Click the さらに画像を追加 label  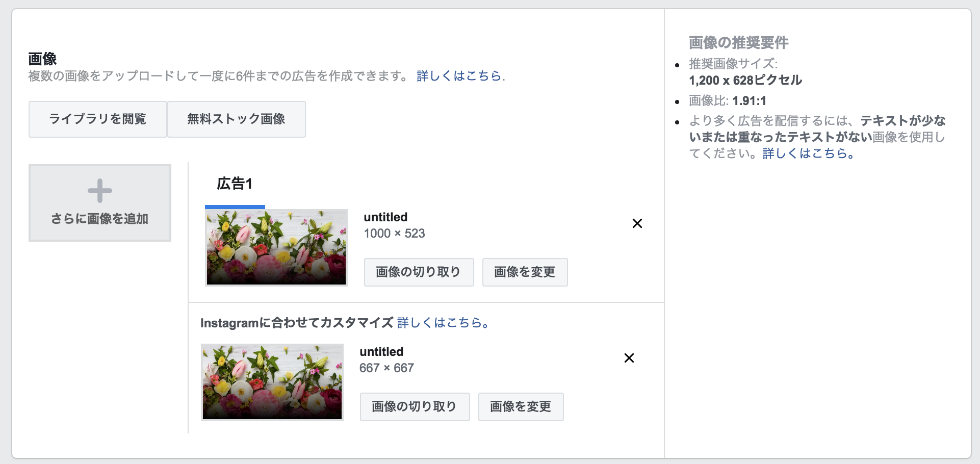100,219
